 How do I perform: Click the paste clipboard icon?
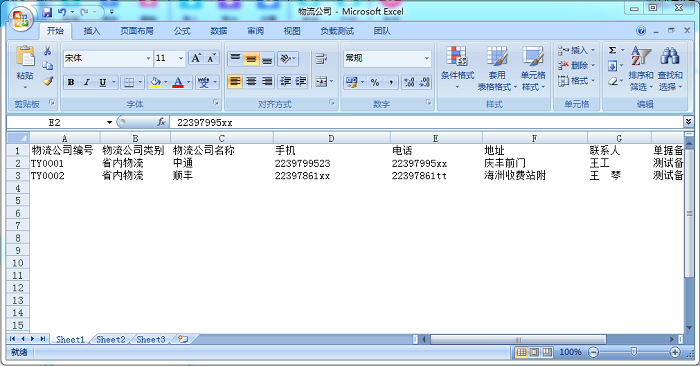(x=25, y=56)
